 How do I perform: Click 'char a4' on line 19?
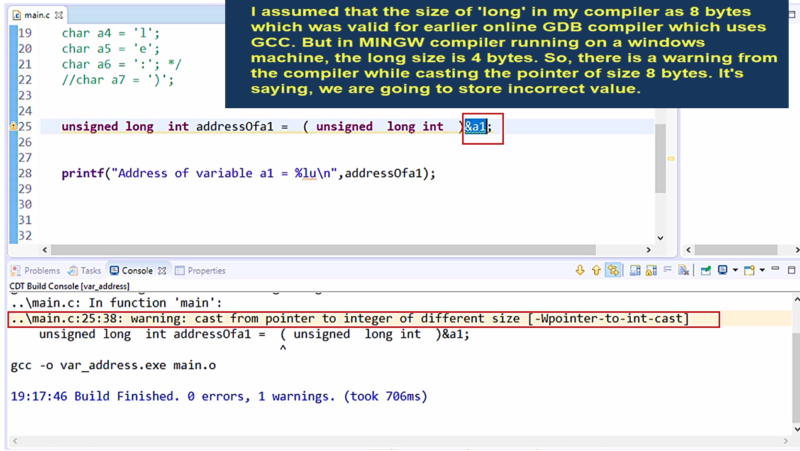coord(86,33)
